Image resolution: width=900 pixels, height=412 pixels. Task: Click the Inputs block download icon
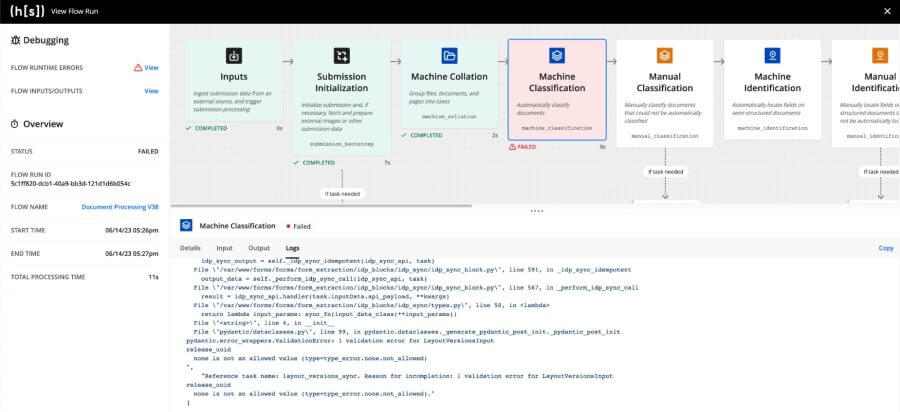[233, 56]
